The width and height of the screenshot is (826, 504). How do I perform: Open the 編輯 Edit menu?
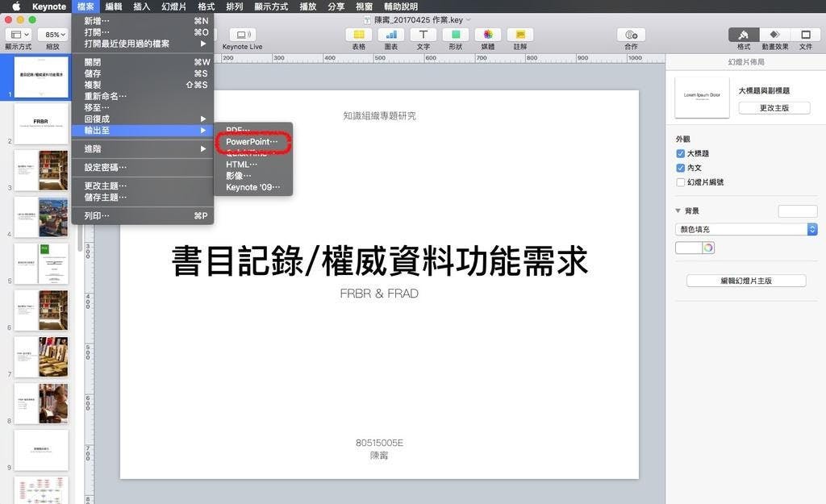click(x=113, y=6)
